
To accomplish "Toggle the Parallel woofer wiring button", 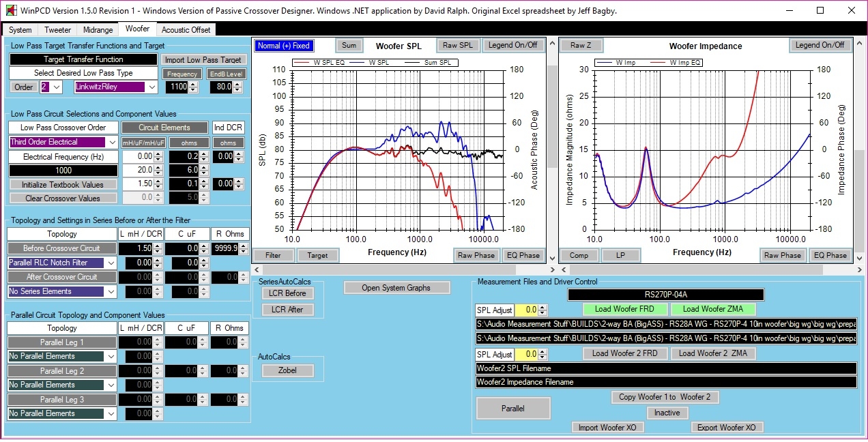I will [513, 409].
